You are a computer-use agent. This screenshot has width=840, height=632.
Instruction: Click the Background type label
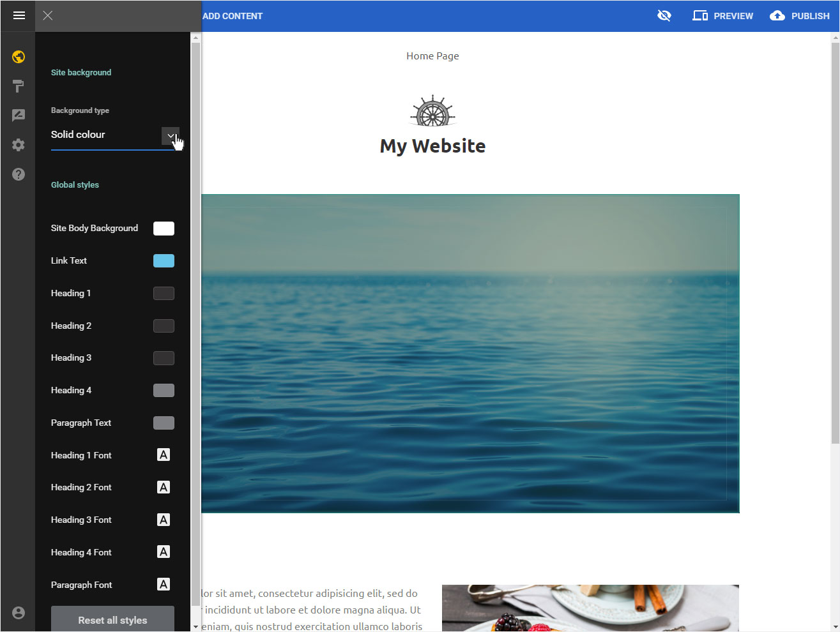pyautogui.click(x=80, y=110)
